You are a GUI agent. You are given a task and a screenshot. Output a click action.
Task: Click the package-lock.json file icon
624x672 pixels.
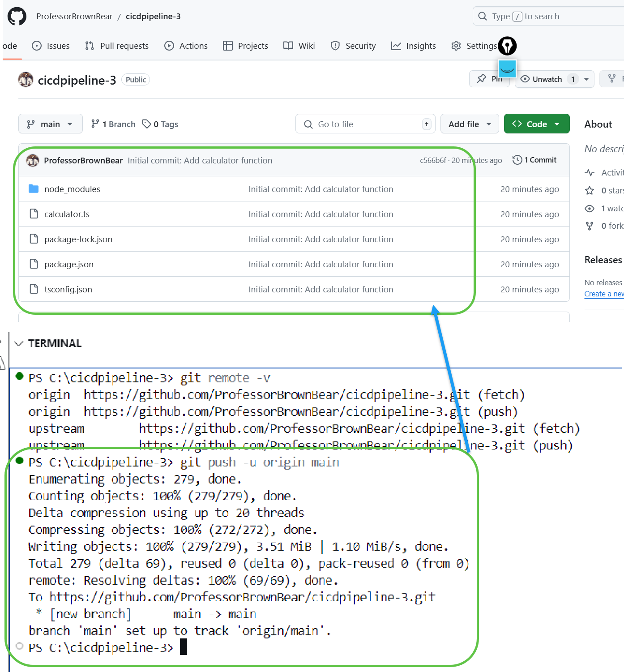click(x=34, y=239)
